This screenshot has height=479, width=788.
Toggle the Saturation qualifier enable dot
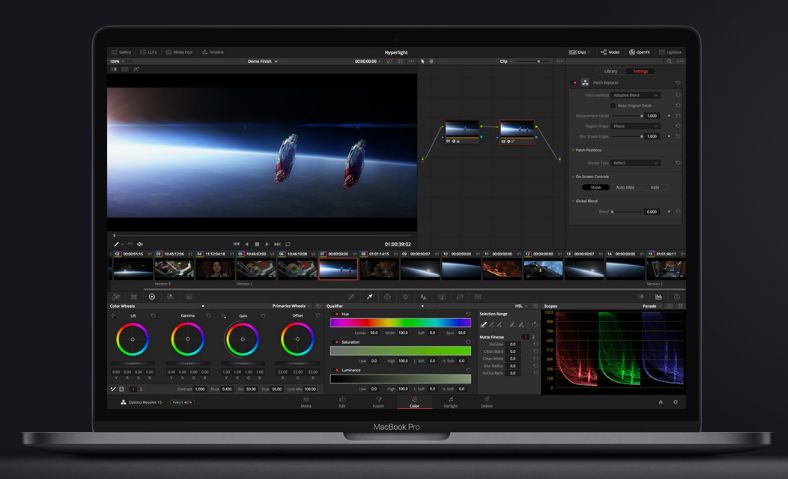point(337,342)
